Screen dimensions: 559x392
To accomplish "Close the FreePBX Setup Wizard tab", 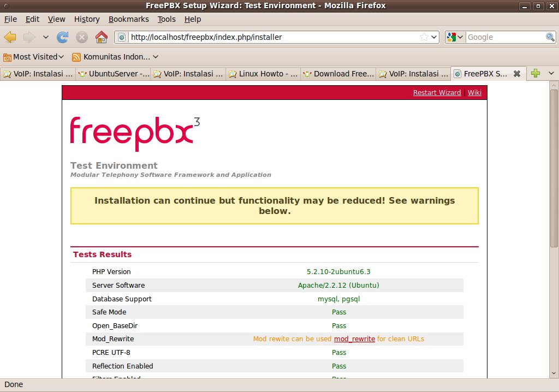I will coord(517,74).
